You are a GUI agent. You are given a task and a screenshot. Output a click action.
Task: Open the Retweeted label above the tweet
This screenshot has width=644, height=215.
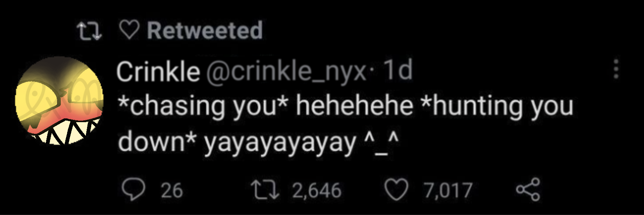205,30
